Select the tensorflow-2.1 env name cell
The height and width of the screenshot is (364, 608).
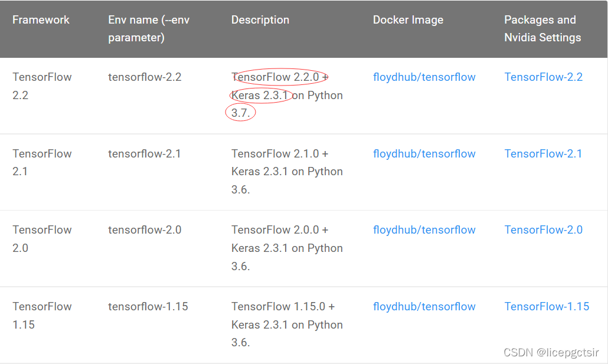[x=145, y=153]
